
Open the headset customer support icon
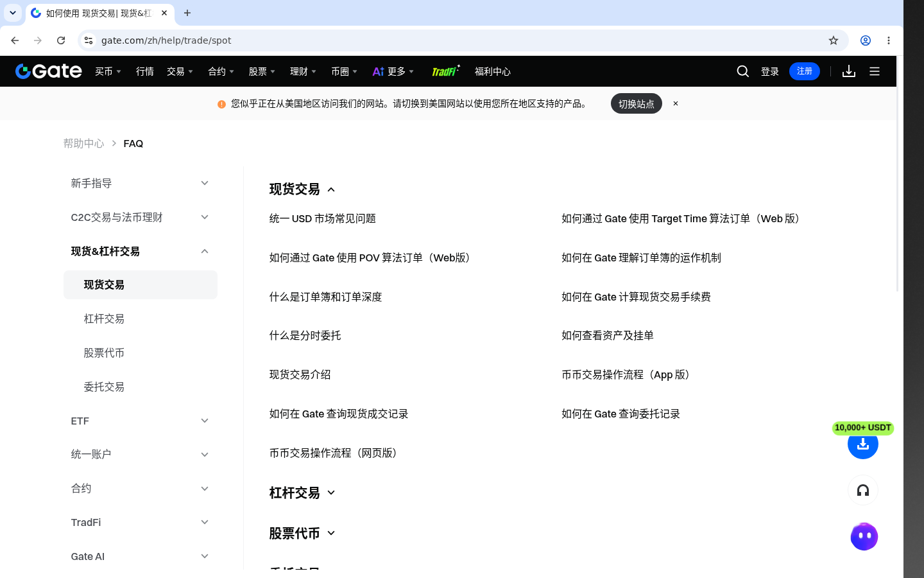(x=863, y=491)
